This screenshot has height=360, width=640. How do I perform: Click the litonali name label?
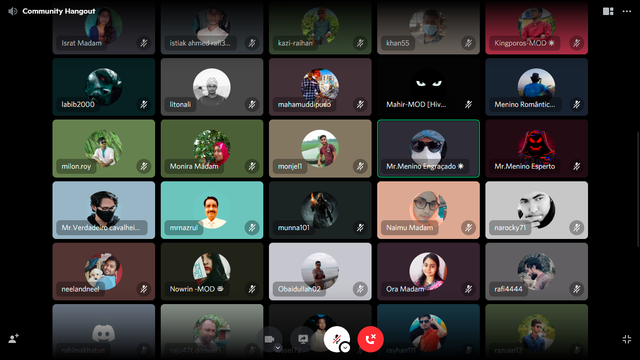(x=180, y=104)
